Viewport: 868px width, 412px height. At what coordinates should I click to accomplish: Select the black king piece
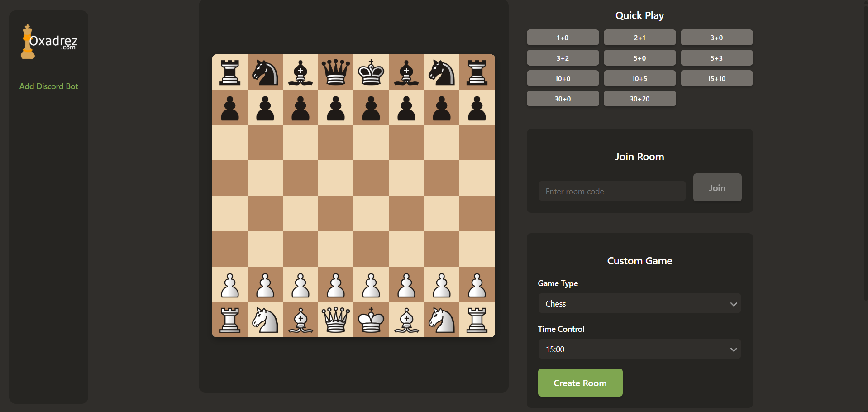pos(371,72)
